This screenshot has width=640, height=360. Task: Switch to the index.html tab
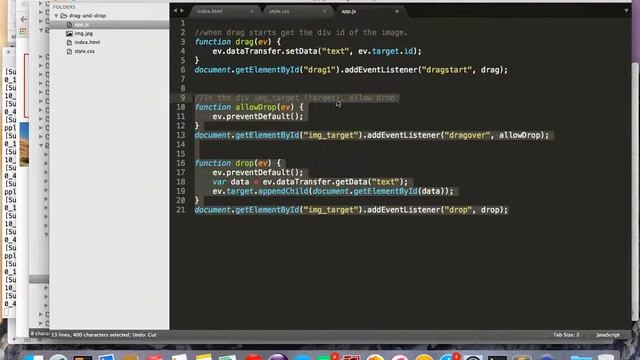(210, 11)
